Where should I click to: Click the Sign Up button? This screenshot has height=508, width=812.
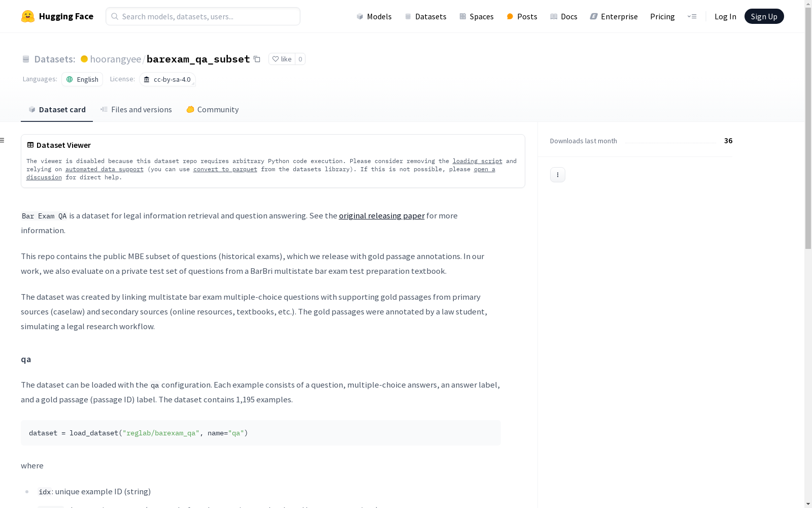click(764, 16)
